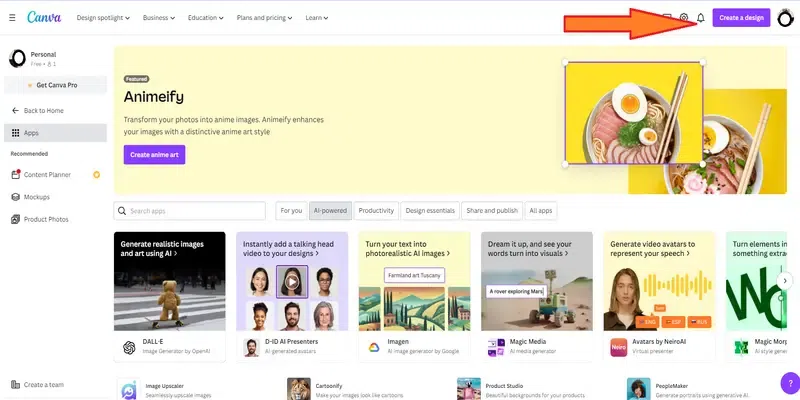Open the DALL-E teddy bear thumbnail
The image size is (800, 400).
click(169, 281)
